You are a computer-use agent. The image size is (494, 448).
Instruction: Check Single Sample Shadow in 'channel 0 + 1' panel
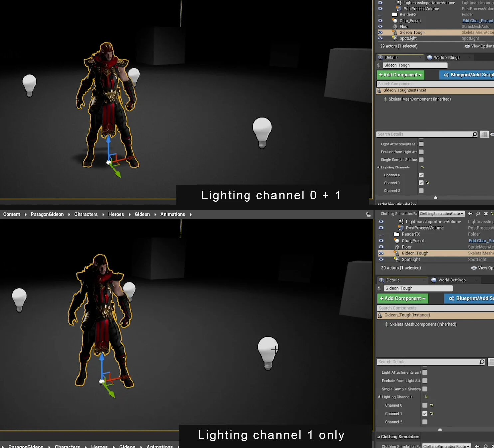[x=421, y=160]
